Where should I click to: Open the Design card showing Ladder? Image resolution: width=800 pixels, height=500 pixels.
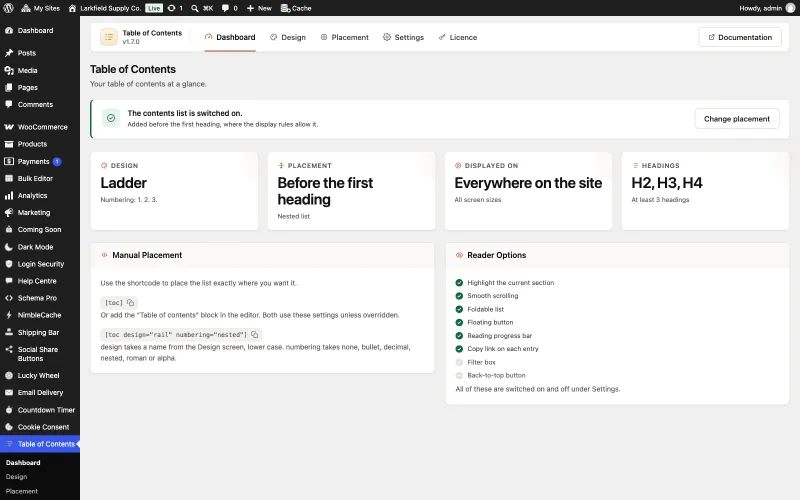click(174, 191)
